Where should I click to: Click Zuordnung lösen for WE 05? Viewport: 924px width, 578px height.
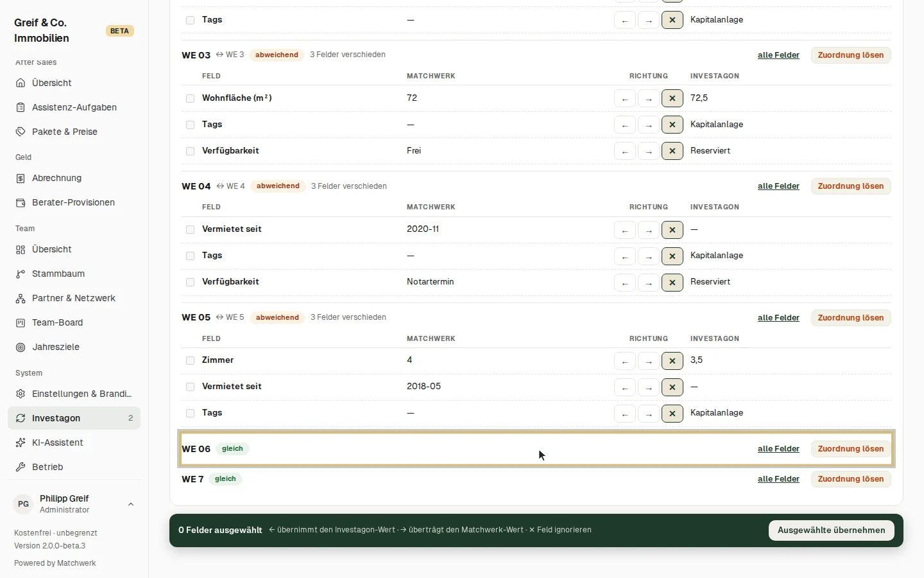[851, 318]
